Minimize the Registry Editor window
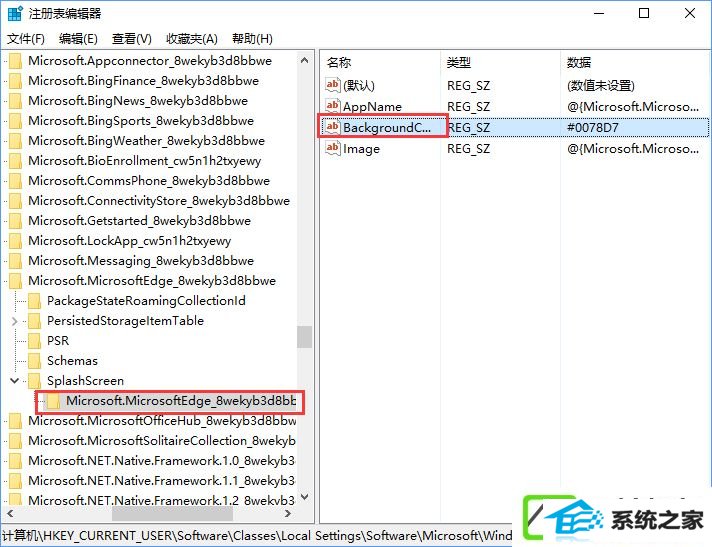 (599, 13)
